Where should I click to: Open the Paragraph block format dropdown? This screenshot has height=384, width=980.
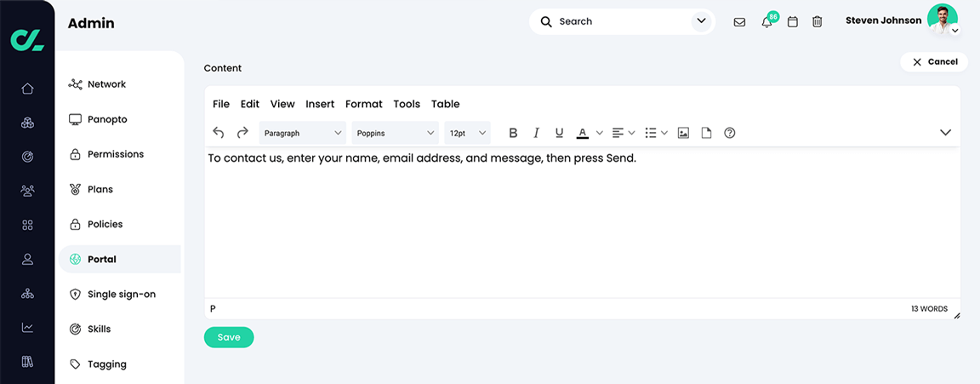[303, 133]
